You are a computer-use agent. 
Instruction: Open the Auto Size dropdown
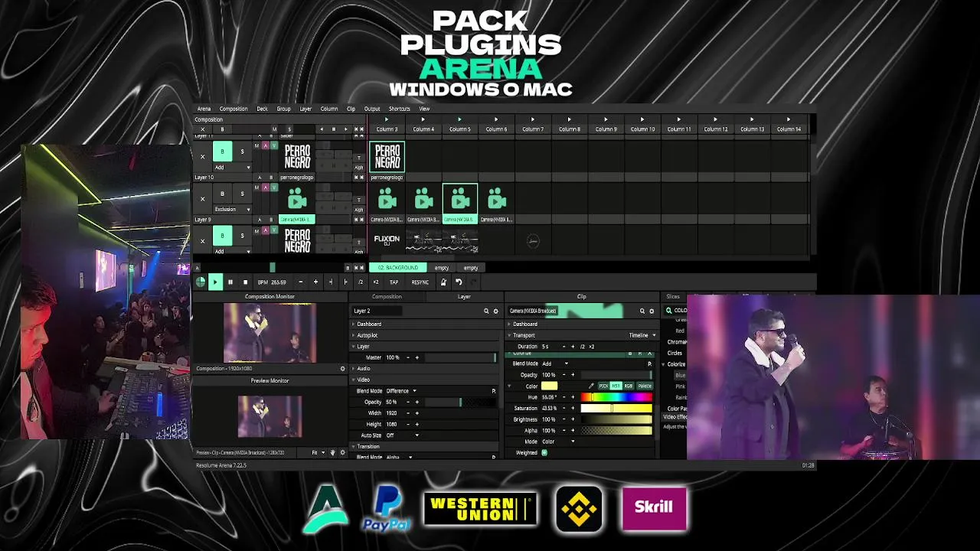pyautogui.click(x=403, y=435)
